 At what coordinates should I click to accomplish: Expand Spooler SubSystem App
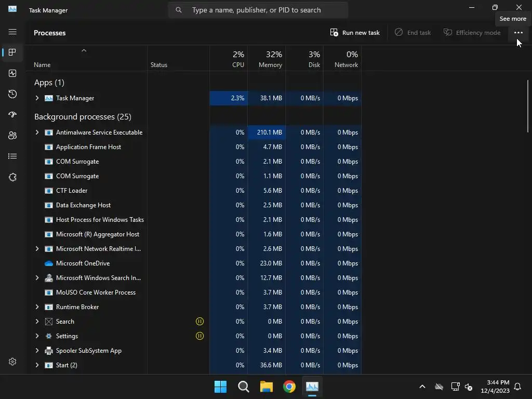click(37, 351)
